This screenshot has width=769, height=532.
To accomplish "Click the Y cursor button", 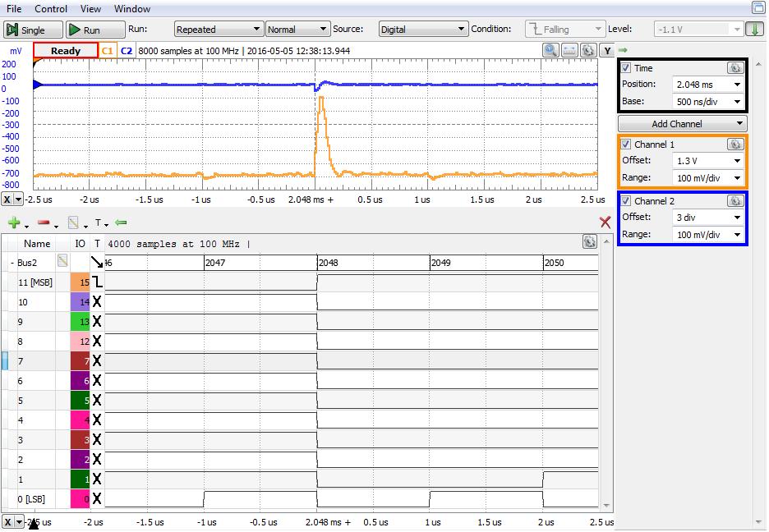I will pos(607,50).
